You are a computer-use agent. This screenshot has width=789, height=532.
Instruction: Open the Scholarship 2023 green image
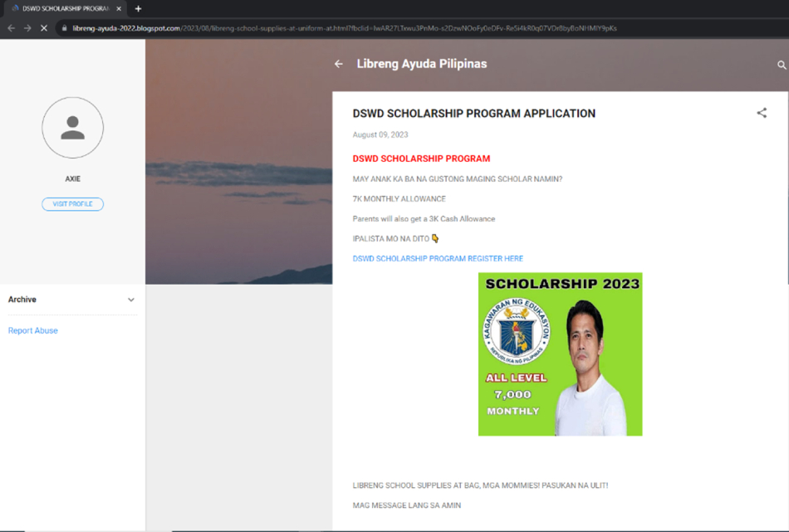point(560,354)
